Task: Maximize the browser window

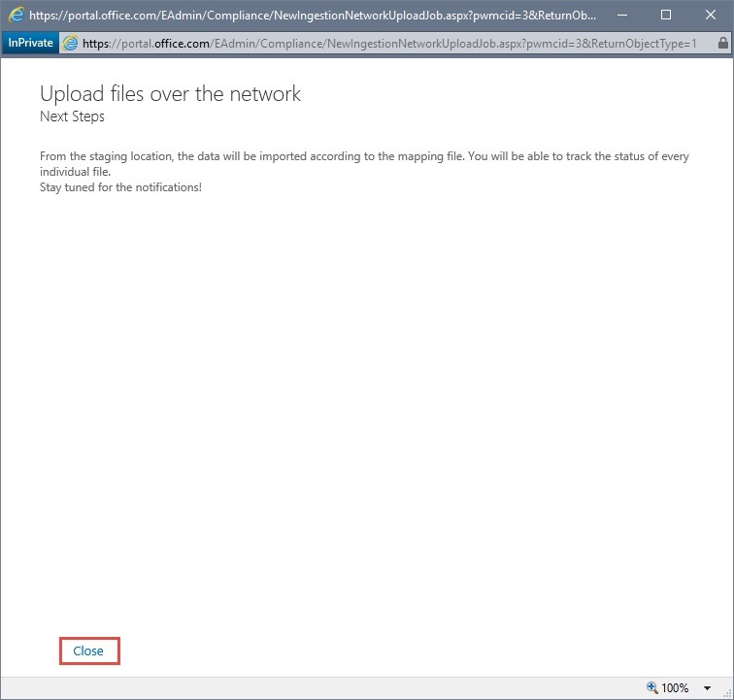Action: 666,15
